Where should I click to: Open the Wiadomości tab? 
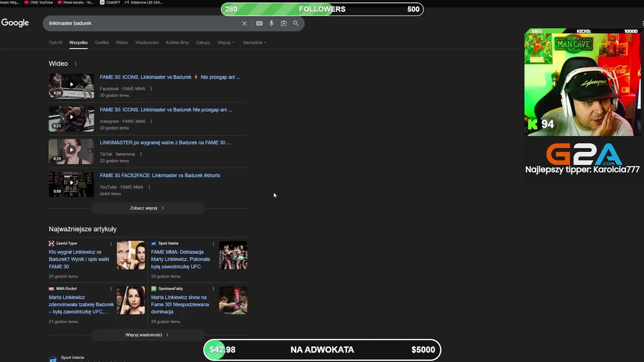point(147,42)
